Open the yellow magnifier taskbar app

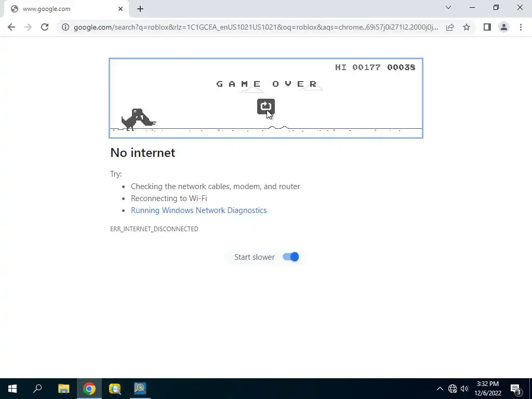115,389
